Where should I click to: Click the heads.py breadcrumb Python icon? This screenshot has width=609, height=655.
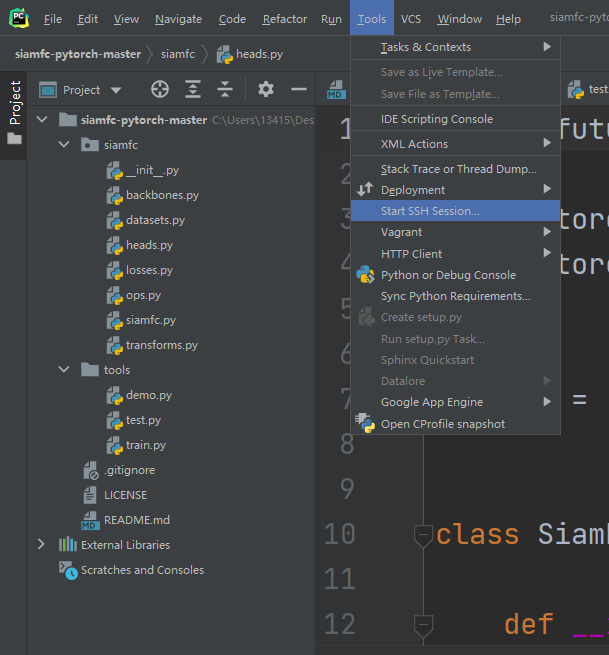coord(225,54)
